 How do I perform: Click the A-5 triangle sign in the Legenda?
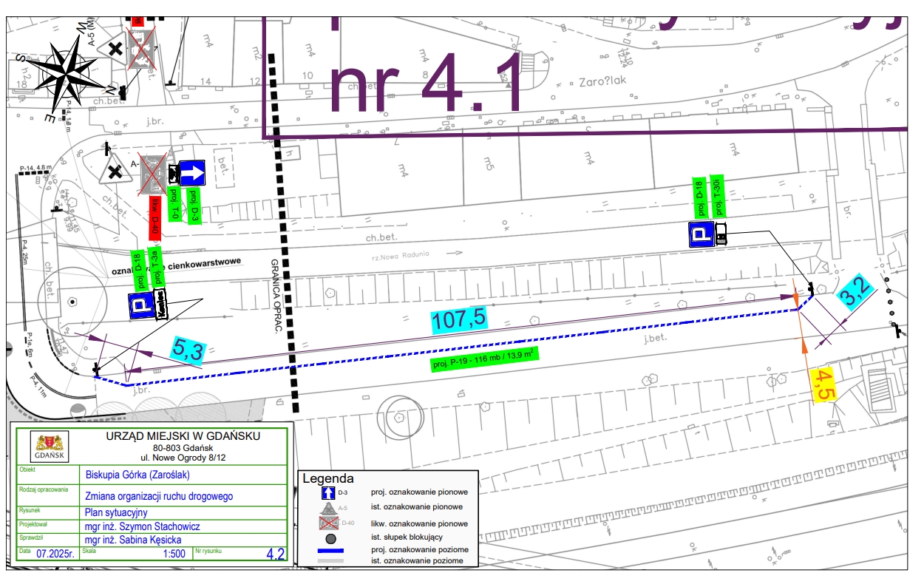coord(330,508)
